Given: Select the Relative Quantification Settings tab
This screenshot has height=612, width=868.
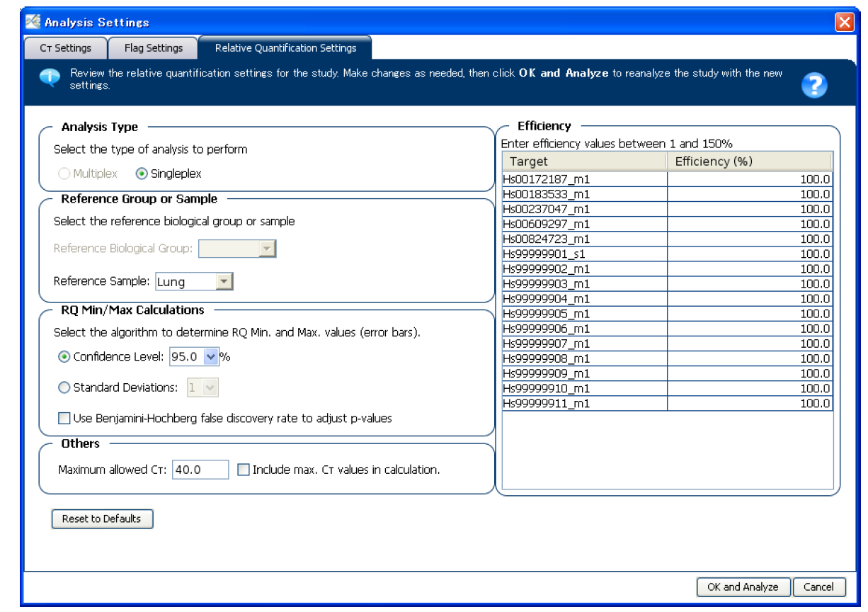Looking at the screenshot, I should tap(285, 48).
